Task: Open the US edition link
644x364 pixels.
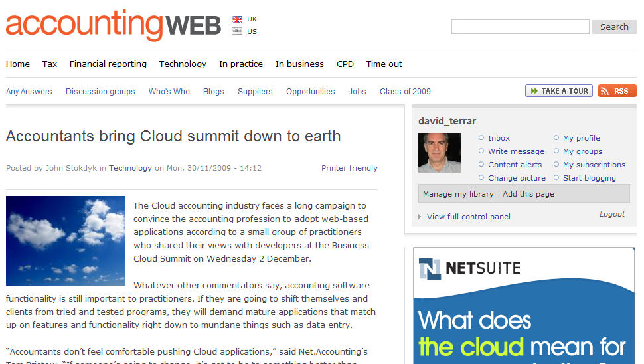Action: tap(252, 31)
